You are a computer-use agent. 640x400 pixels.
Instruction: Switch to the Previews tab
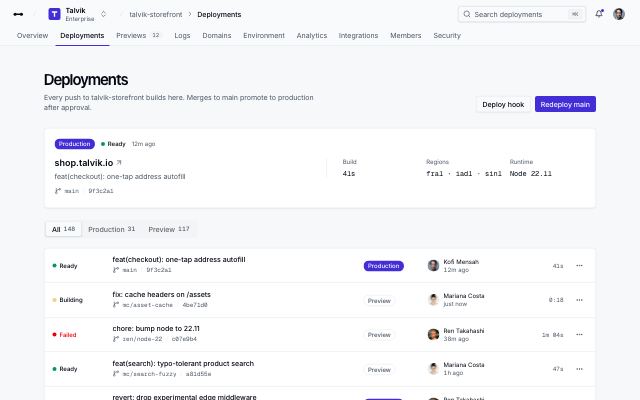tap(138, 36)
